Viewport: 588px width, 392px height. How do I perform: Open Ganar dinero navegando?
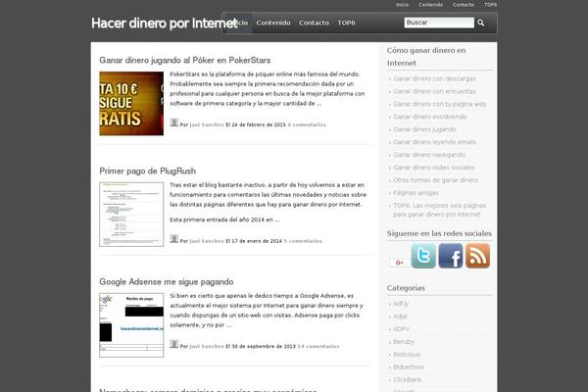point(429,155)
